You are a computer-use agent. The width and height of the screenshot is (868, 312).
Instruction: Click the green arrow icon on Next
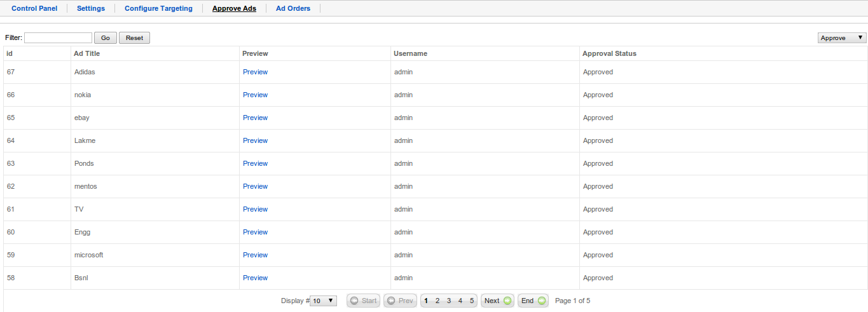tap(507, 301)
